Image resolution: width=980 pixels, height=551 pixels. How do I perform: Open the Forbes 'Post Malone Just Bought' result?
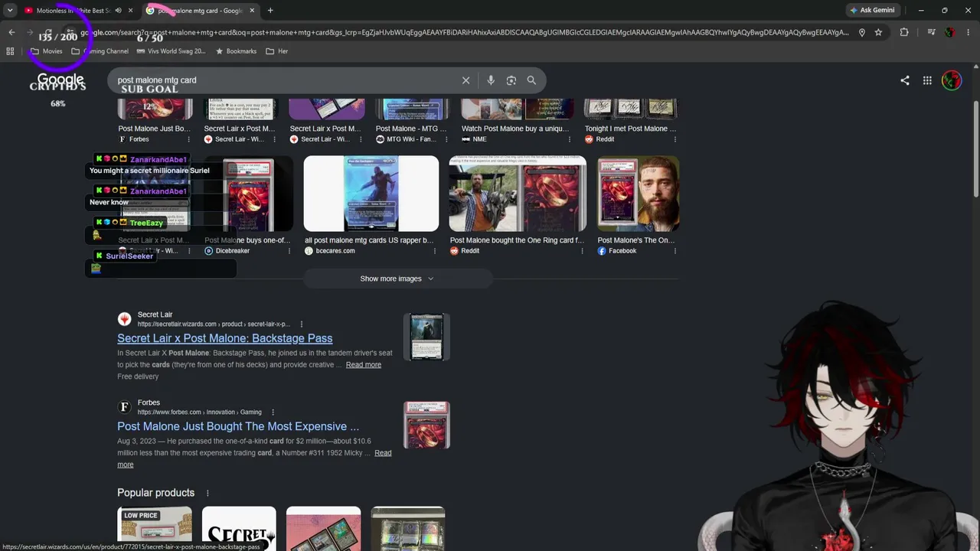(238, 426)
